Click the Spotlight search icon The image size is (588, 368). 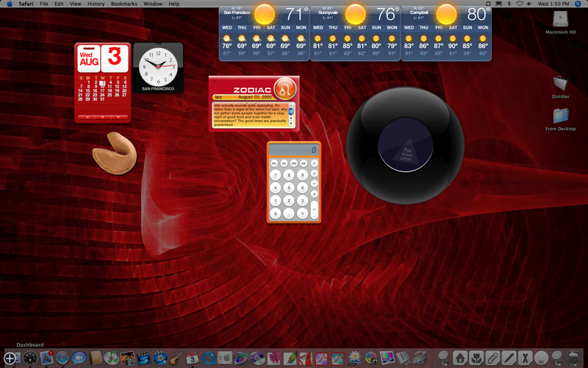[x=578, y=4]
